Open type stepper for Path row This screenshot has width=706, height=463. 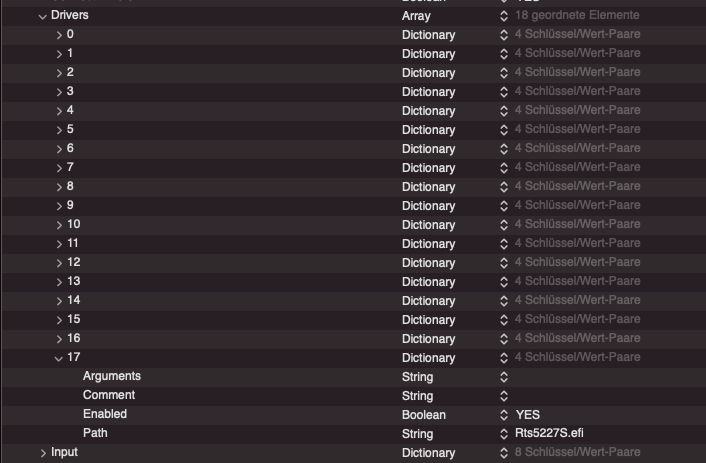point(504,434)
